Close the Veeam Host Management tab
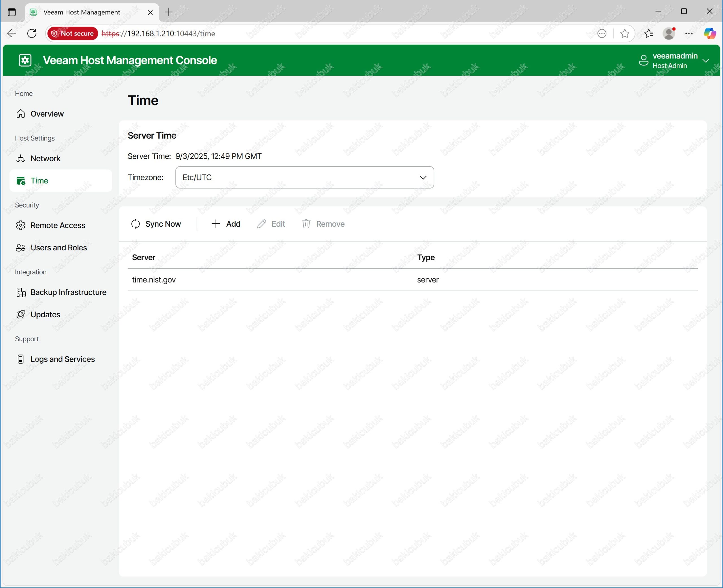This screenshot has height=588, width=723. click(151, 12)
